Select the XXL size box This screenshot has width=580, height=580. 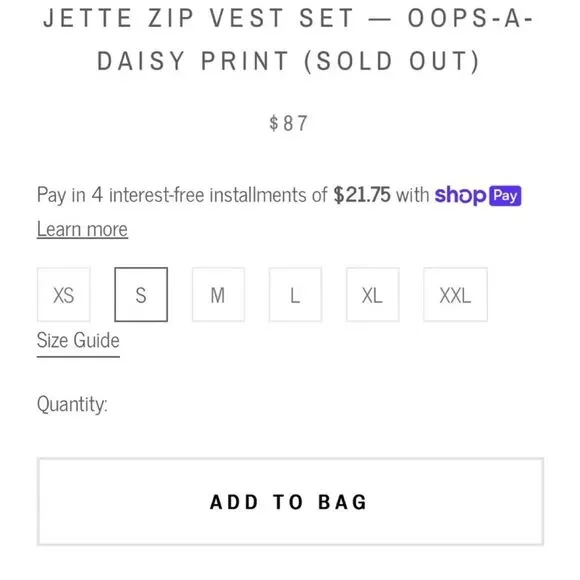[x=455, y=295]
